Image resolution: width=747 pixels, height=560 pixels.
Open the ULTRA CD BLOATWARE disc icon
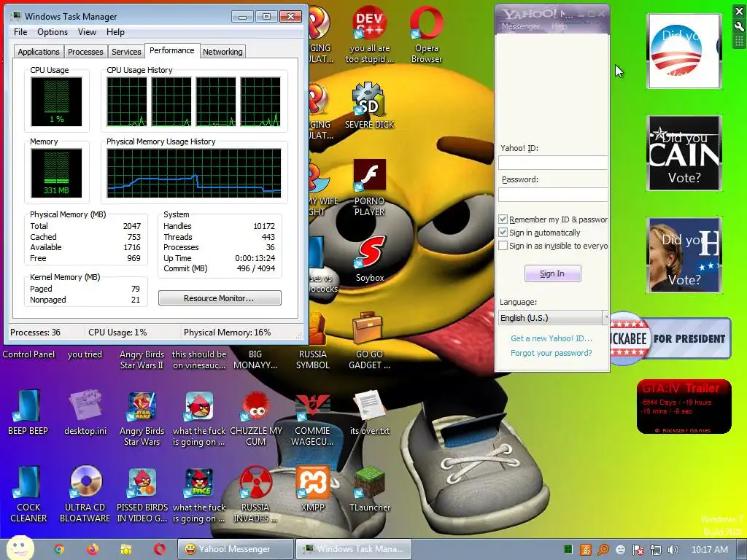point(86,481)
